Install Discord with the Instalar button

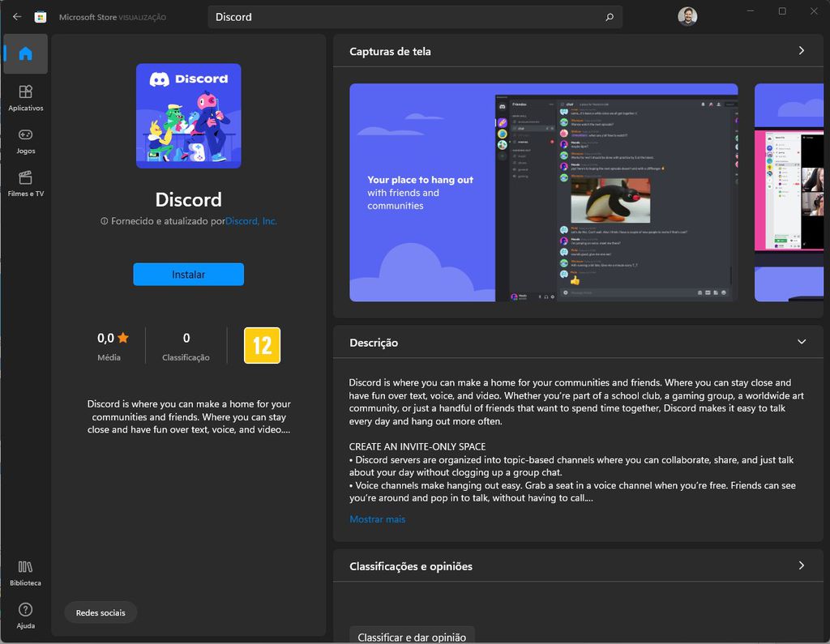click(188, 274)
